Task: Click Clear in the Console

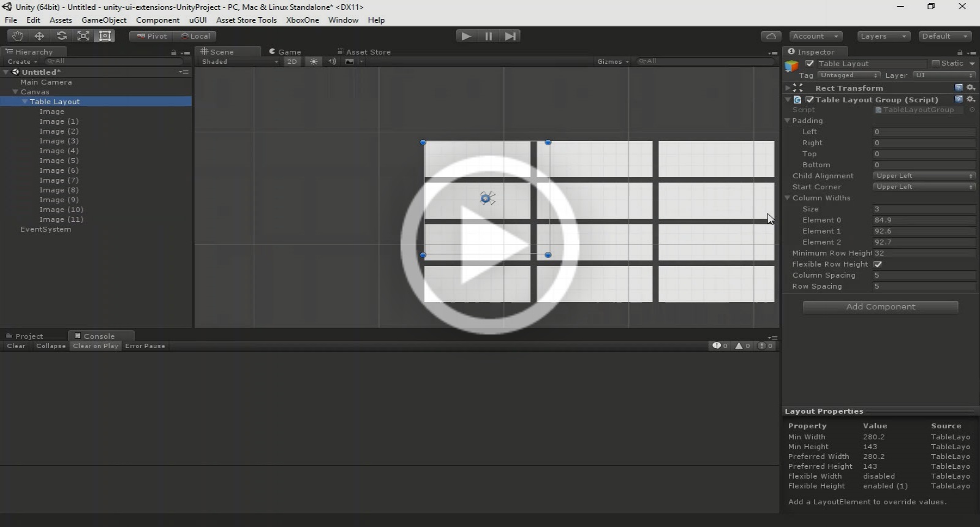Action: [17, 346]
